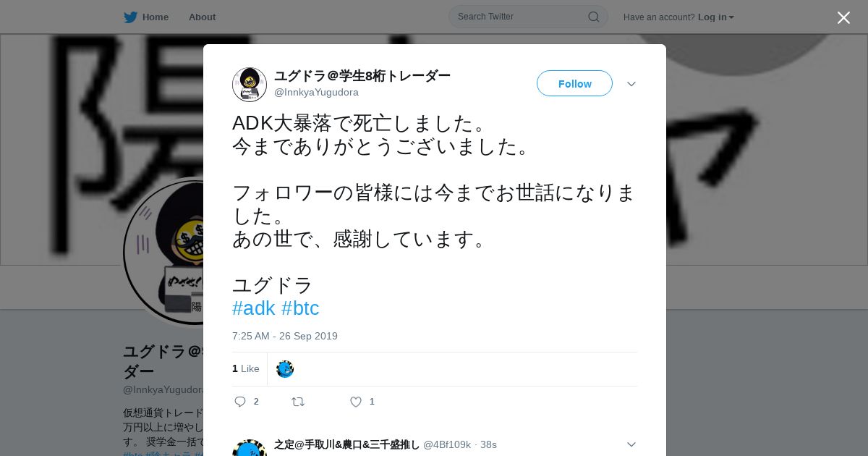Open avatar of user who liked
Viewport: 868px width, 456px height.
(285, 369)
